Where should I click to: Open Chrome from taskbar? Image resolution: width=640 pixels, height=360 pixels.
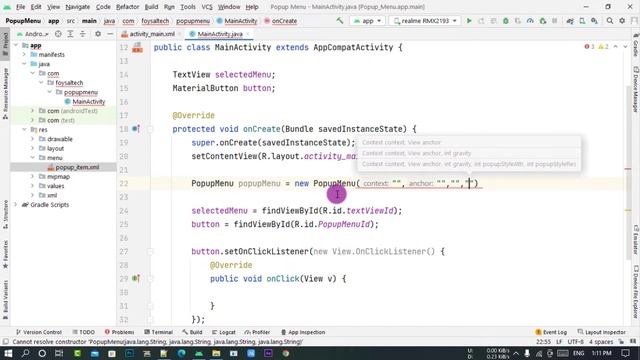tap(286, 353)
